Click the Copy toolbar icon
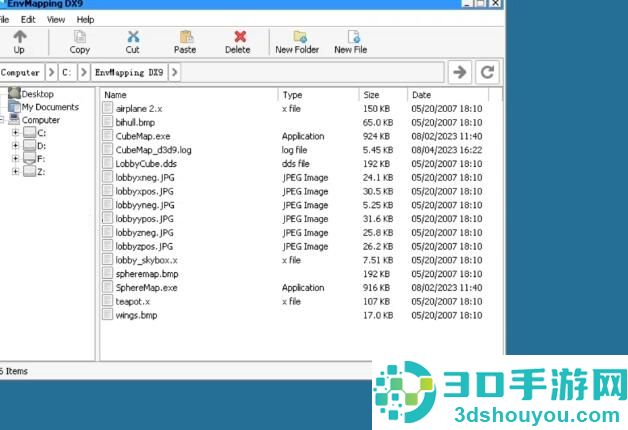Viewport: 628px width, 430px height. coord(80,37)
